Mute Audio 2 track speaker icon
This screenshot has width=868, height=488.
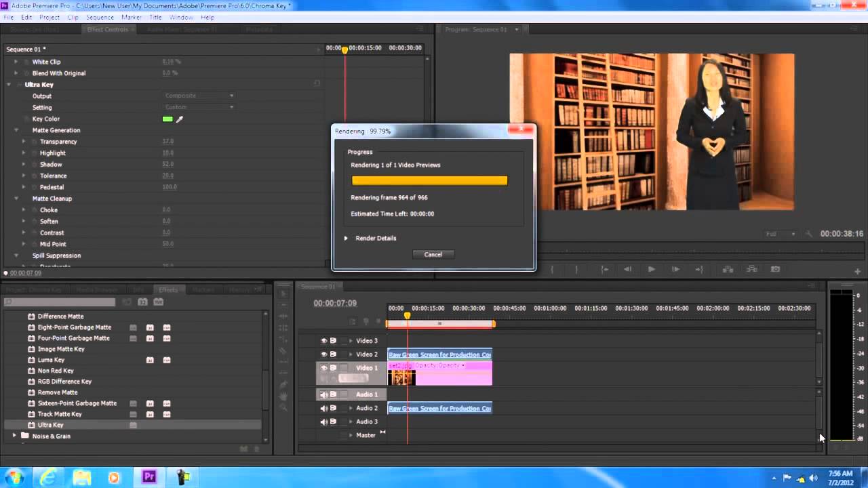pos(324,408)
